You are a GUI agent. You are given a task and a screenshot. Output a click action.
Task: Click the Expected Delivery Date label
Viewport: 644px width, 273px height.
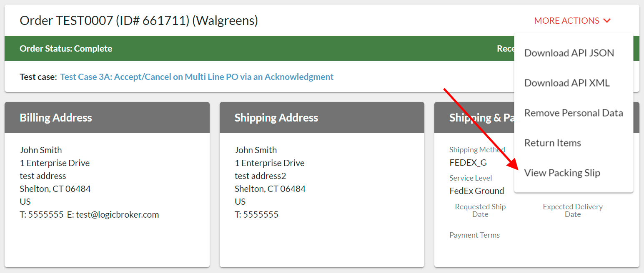(x=573, y=211)
